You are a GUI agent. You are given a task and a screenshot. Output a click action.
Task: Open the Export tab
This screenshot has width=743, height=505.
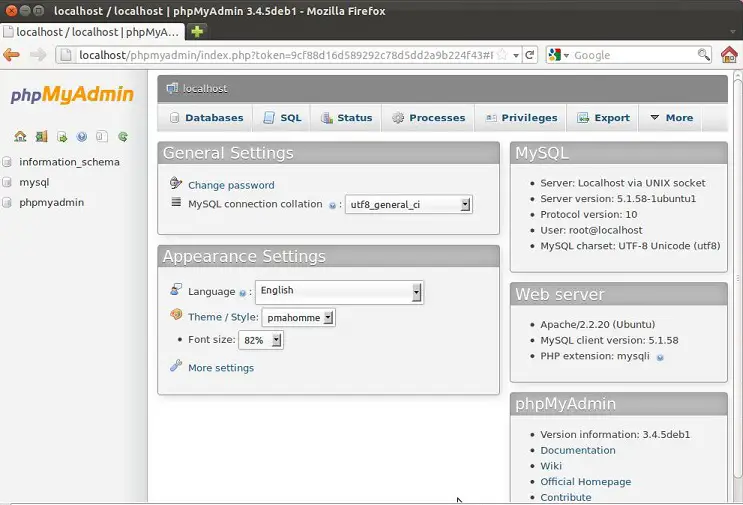click(603, 117)
